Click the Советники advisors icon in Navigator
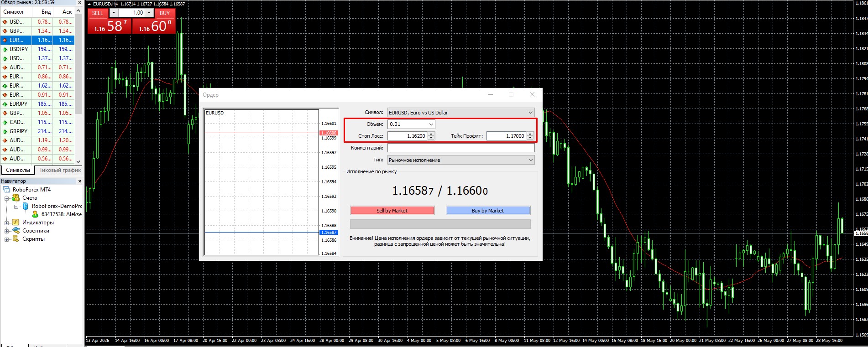 click(16, 231)
